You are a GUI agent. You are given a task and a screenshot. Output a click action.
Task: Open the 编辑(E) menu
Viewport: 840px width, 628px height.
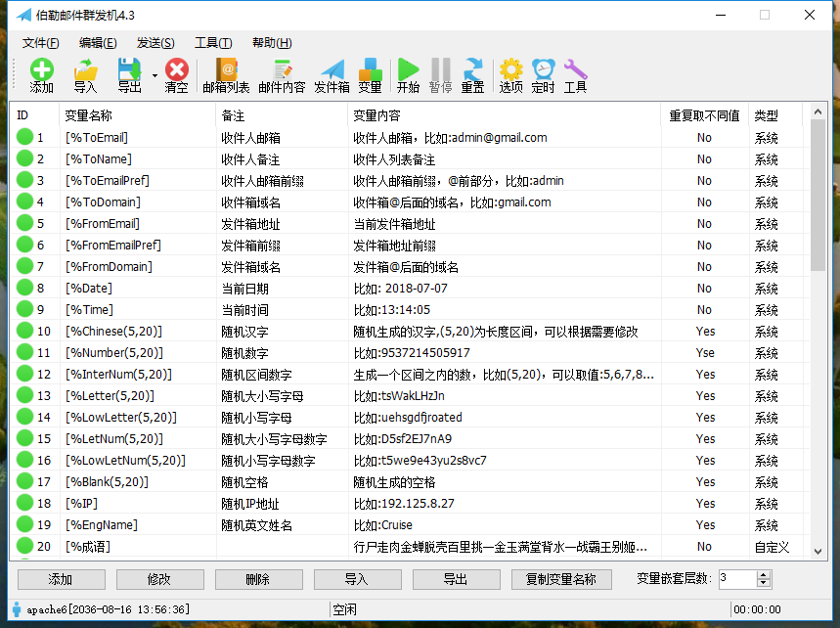(98, 43)
